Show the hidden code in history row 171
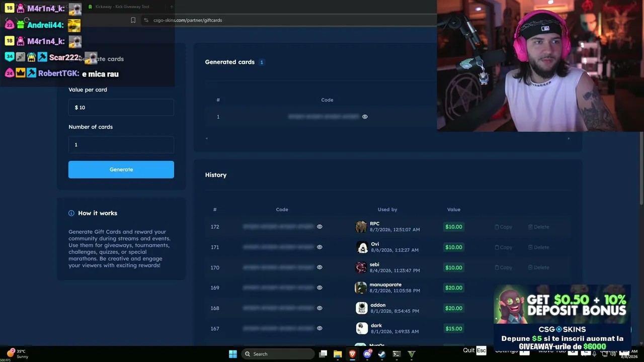 click(x=319, y=247)
